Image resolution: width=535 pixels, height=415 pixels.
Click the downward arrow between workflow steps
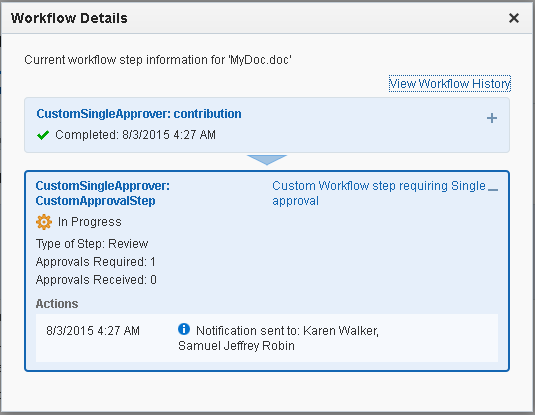click(267, 160)
